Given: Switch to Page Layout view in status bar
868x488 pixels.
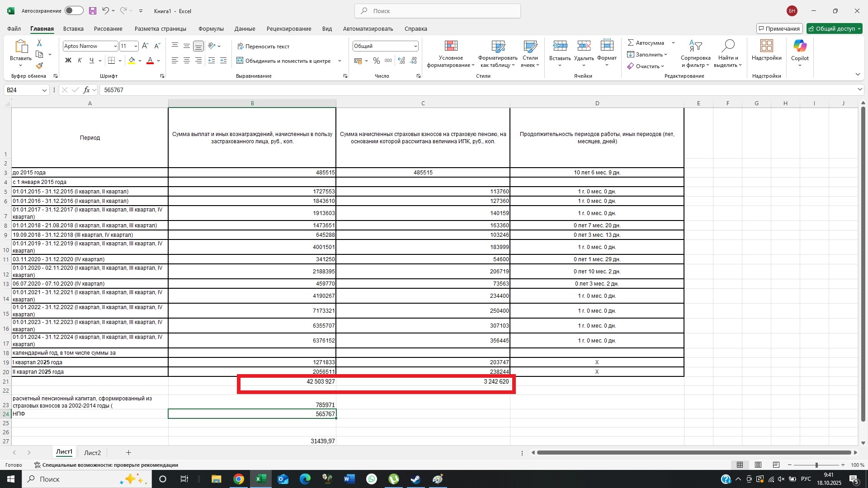Looking at the screenshot, I should 758,465.
